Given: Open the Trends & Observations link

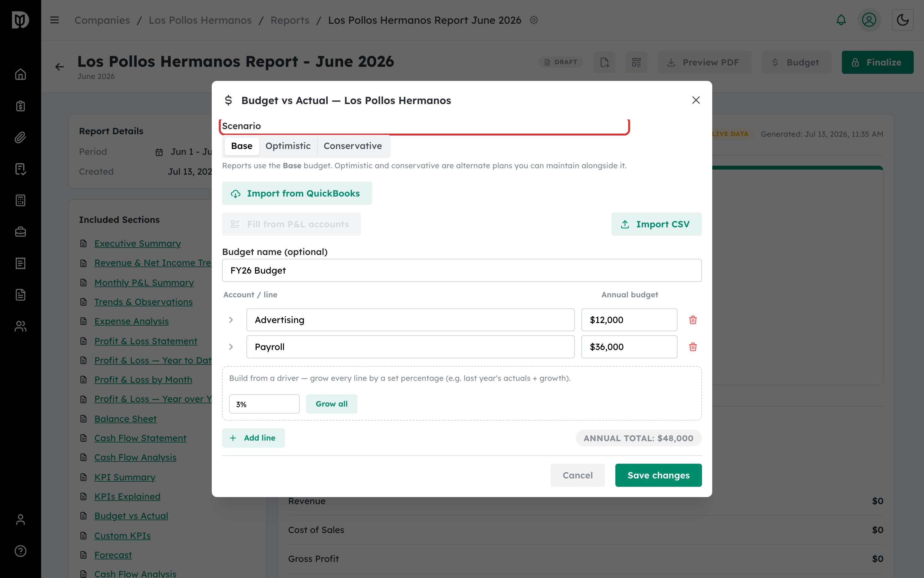Looking at the screenshot, I should point(143,302).
